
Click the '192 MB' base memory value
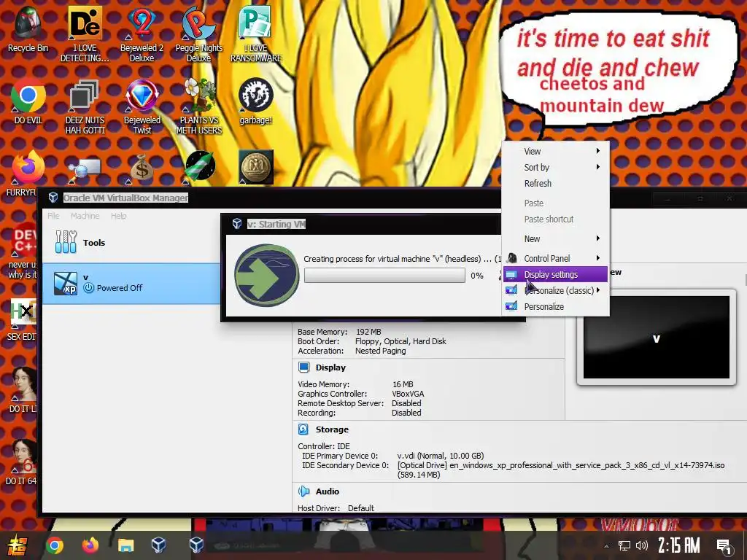[368, 332]
